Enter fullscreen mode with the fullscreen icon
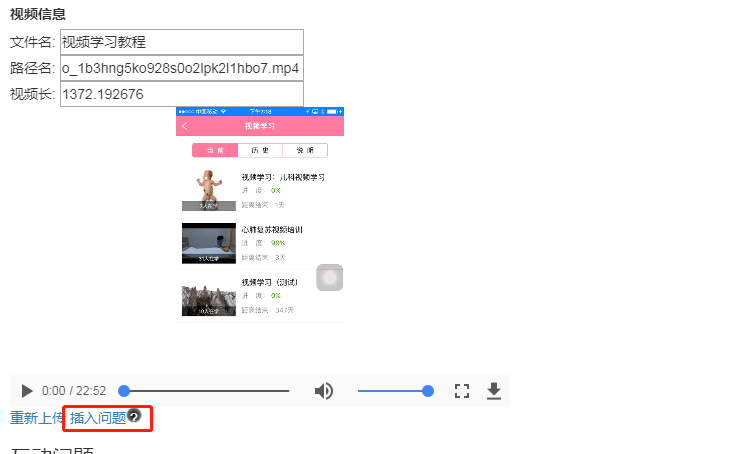 coord(462,391)
